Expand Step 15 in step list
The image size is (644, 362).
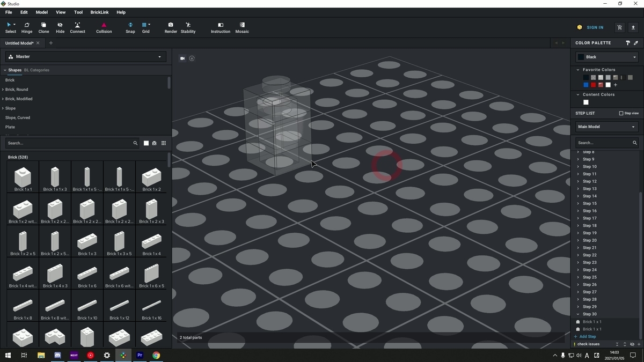point(578,203)
